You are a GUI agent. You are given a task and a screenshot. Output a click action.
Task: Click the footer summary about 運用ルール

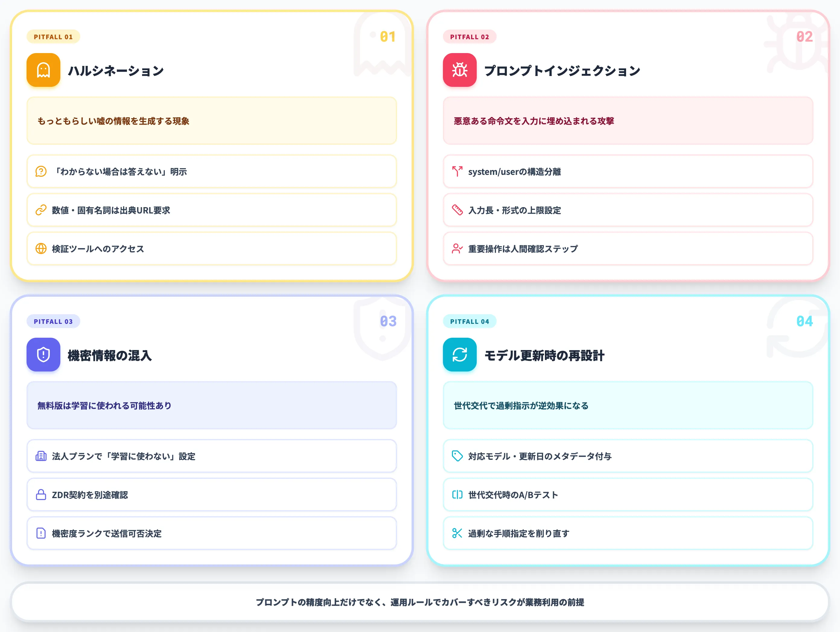(x=420, y=602)
